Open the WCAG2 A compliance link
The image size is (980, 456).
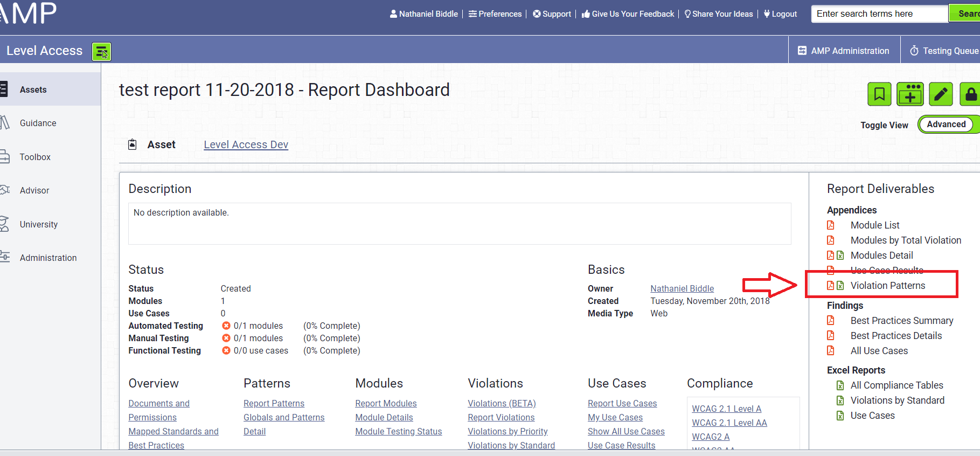711,437
